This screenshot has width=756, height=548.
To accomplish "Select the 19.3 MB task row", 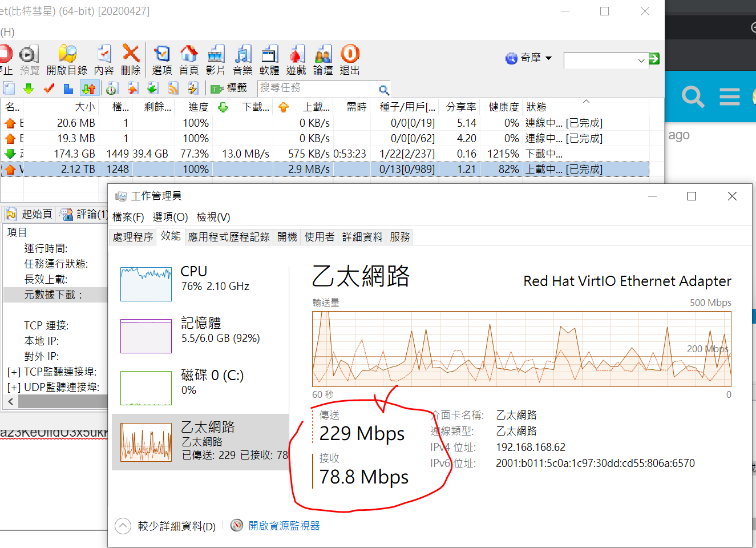I will [x=325, y=138].
